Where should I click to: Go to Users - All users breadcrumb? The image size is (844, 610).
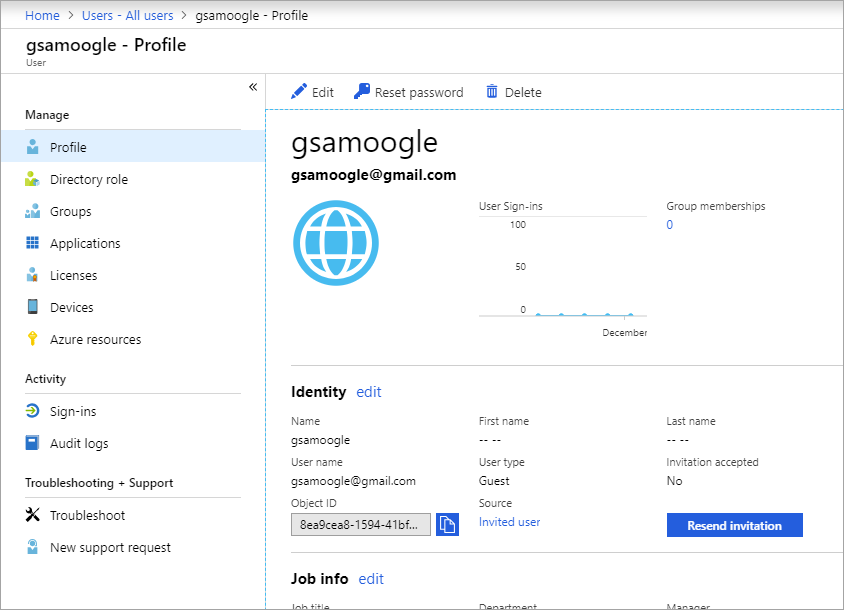(128, 16)
